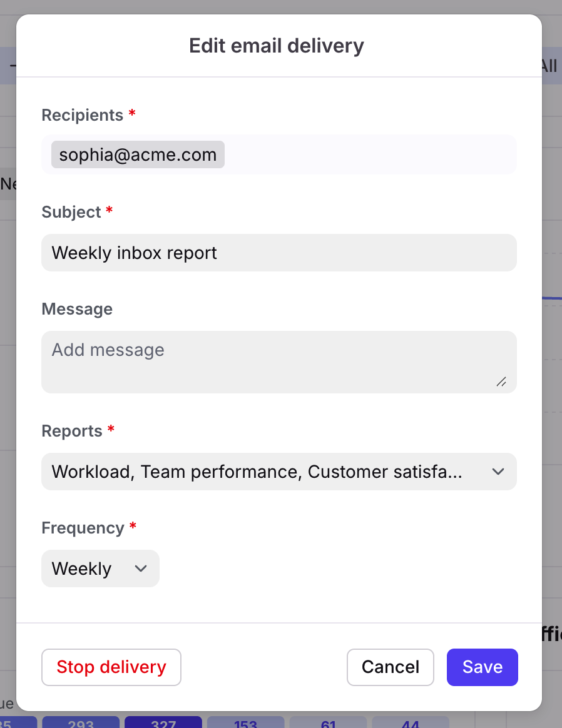Click the 153 cell in background chart
562x728 pixels.
(245, 723)
